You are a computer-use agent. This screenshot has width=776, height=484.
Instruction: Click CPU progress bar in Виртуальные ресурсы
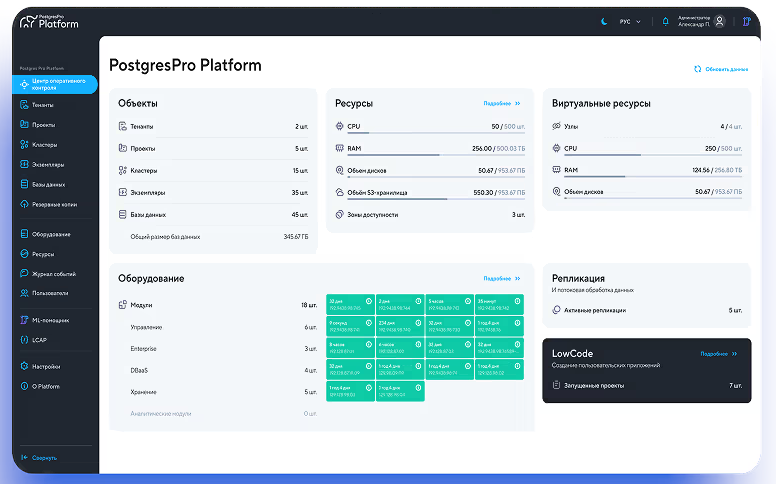point(653,155)
